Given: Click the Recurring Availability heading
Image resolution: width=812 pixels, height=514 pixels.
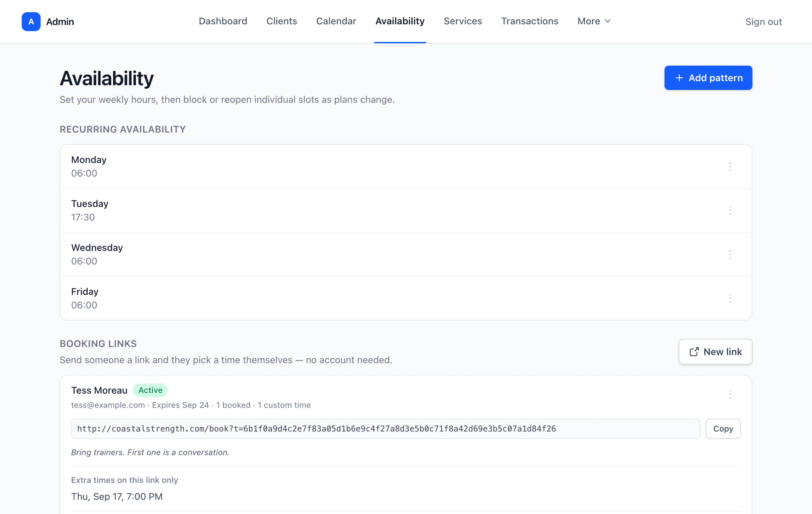Looking at the screenshot, I should point(122,129).
